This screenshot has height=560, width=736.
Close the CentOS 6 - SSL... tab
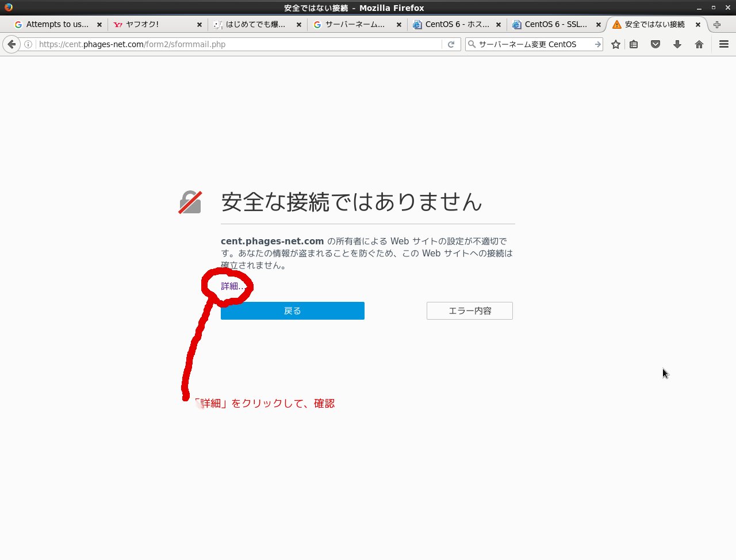599,25
